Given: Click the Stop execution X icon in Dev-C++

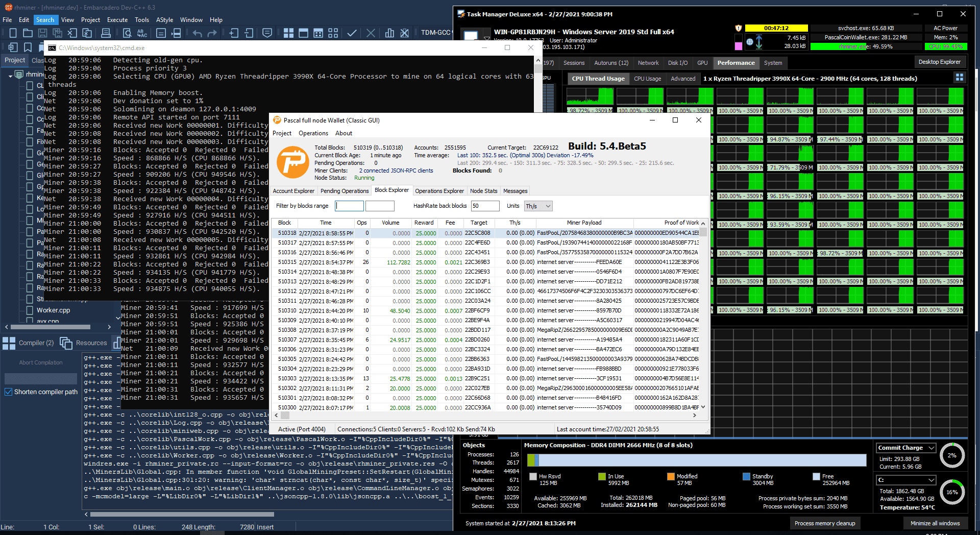Looking at the screenshot, I should [x=371, y=33].
